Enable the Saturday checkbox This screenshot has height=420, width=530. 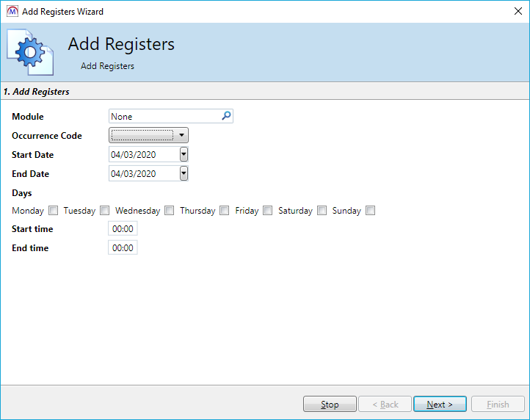click(322, 211)
